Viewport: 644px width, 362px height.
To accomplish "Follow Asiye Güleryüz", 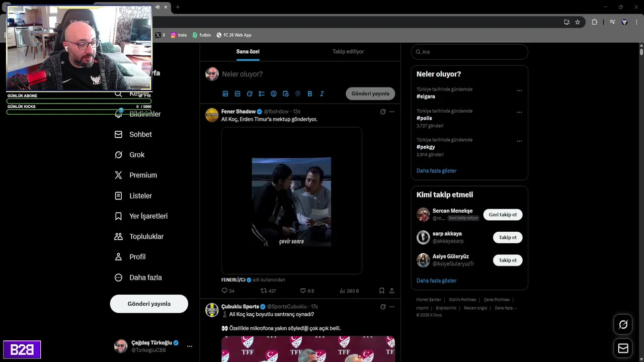I will (x=508, y=260).
